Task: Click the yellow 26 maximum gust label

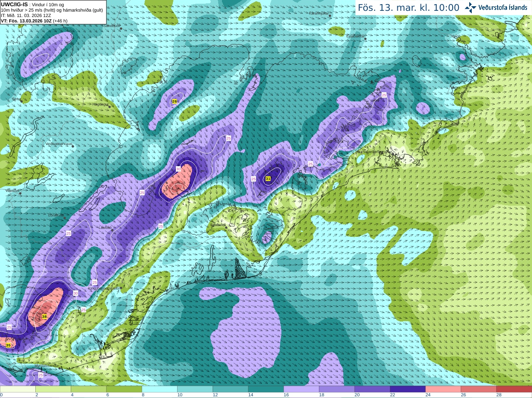Action: pyautogui.click(x=175, y=101)
